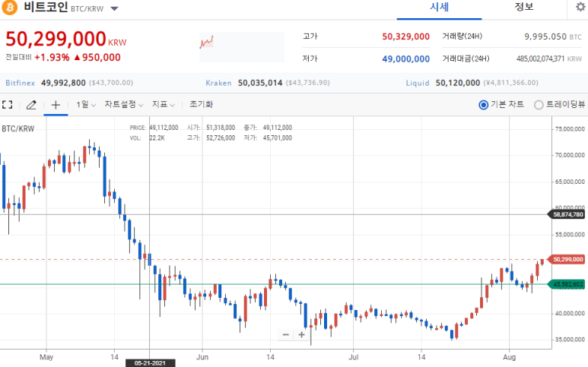The image size is (588, 367).
Task: Select the 트레이딩뷰 radio option
Action: 560,105
